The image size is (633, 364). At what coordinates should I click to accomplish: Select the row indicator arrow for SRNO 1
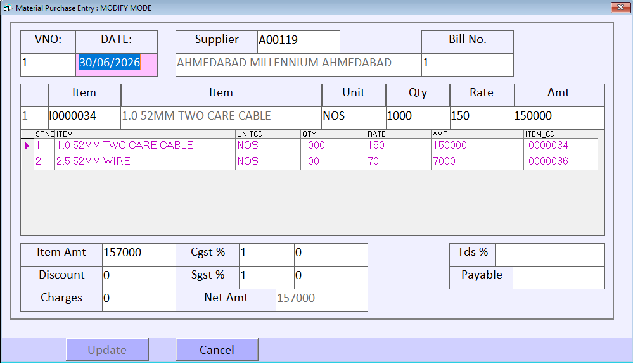click(27, 146)
